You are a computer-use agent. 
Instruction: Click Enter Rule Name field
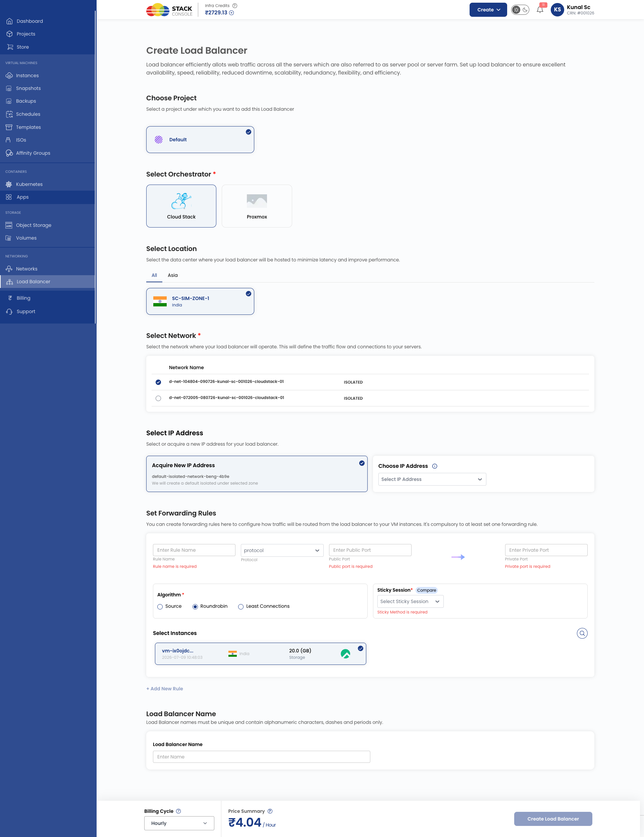pyautogui.click(x=194, y=550)
